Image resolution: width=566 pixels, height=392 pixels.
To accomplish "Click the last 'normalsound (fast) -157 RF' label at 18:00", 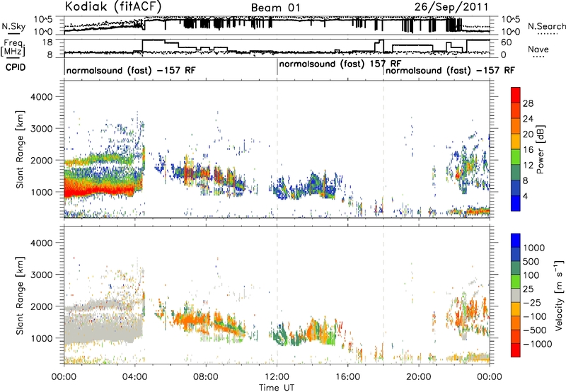I will pyautogui.click(x=450, y=70).
